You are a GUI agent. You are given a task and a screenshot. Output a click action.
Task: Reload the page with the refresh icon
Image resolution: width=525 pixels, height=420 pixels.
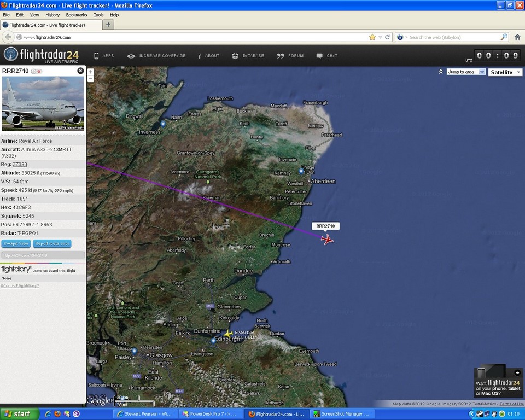point(388,37)
